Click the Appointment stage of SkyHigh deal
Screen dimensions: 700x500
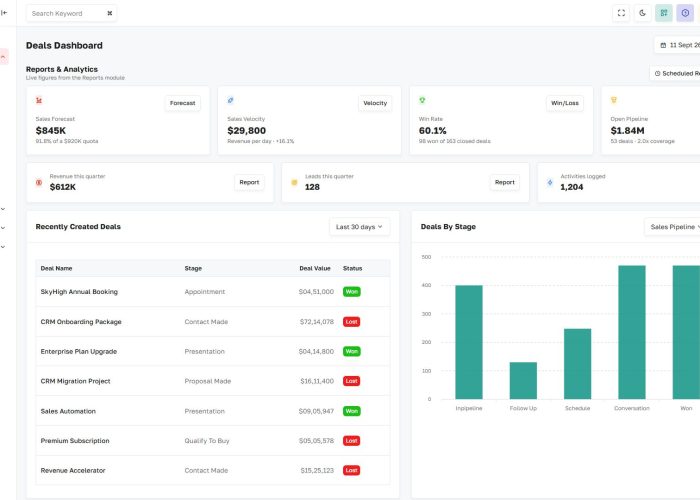pyautogui.click(x=205, y=292)
